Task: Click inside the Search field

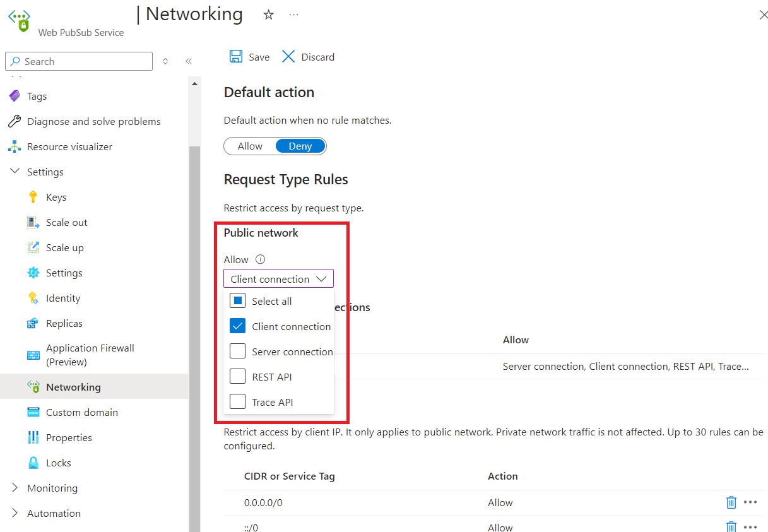Action: [x=78, y=61]
